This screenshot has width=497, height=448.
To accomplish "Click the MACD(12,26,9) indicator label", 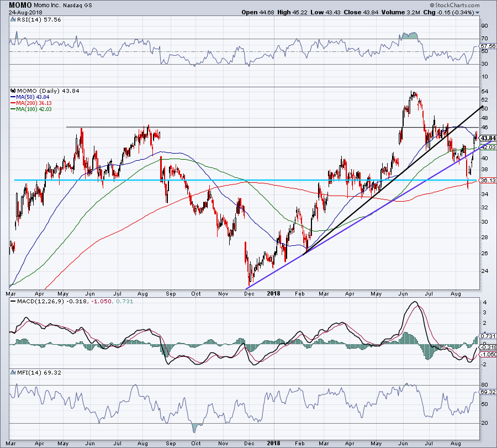I will (40, 301).
